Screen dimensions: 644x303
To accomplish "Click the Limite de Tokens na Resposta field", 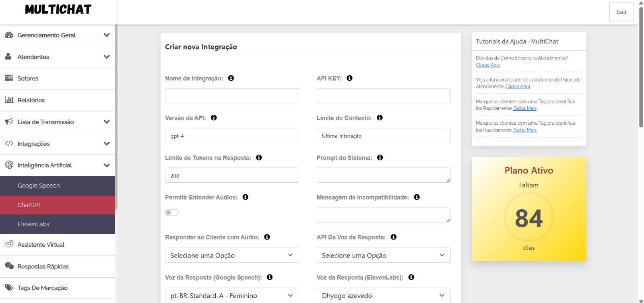I will (x=232, y=175).
